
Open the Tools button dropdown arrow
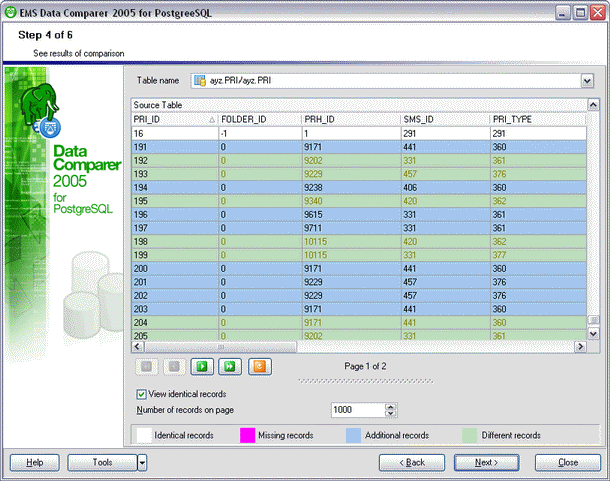point(142,463)
